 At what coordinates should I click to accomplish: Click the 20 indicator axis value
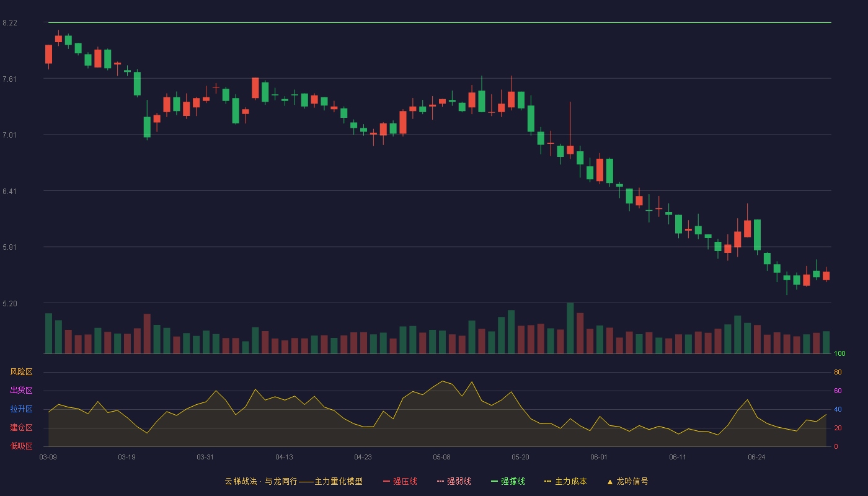(838, 428)
